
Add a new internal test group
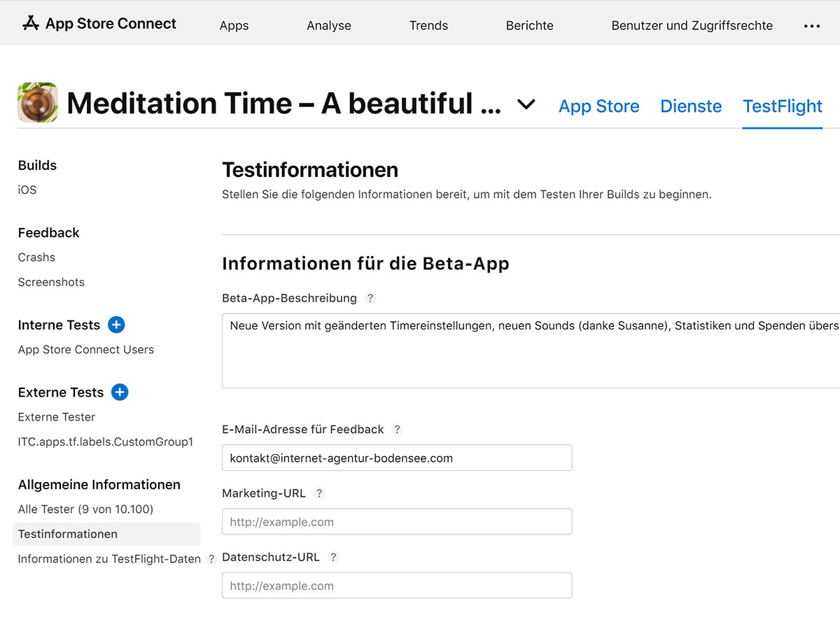pos(117,325)
